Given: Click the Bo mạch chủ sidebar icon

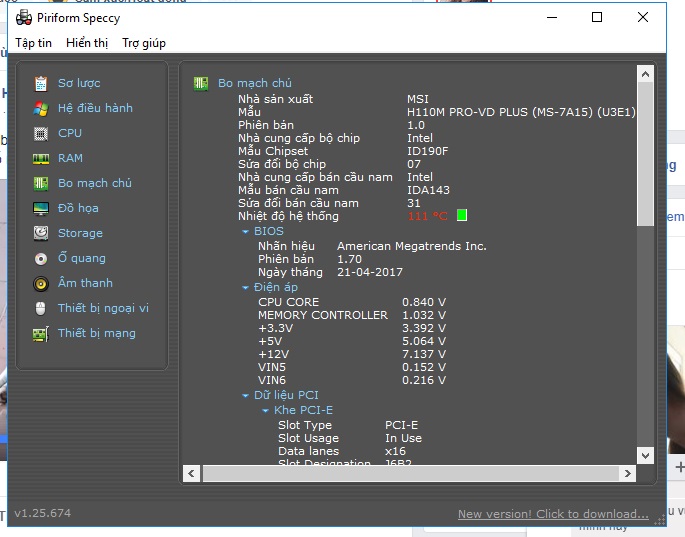Looking at the screenshot, I should (41, 184).
